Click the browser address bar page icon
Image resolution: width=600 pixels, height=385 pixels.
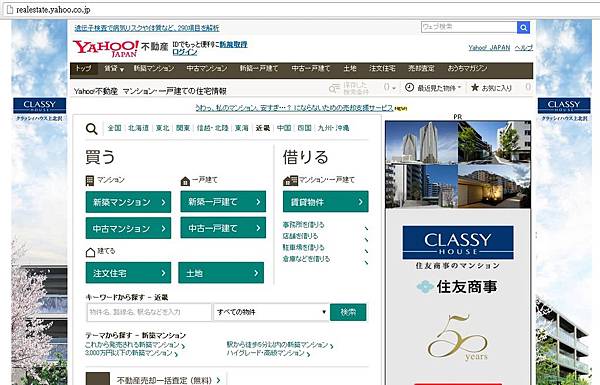click(10, 10)
